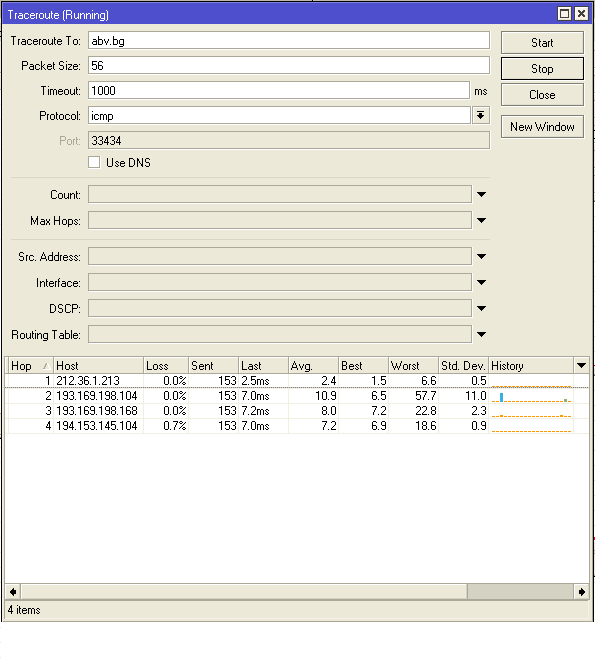Expand the Interface field
This screenshot has width=595, height=664.
482,282
